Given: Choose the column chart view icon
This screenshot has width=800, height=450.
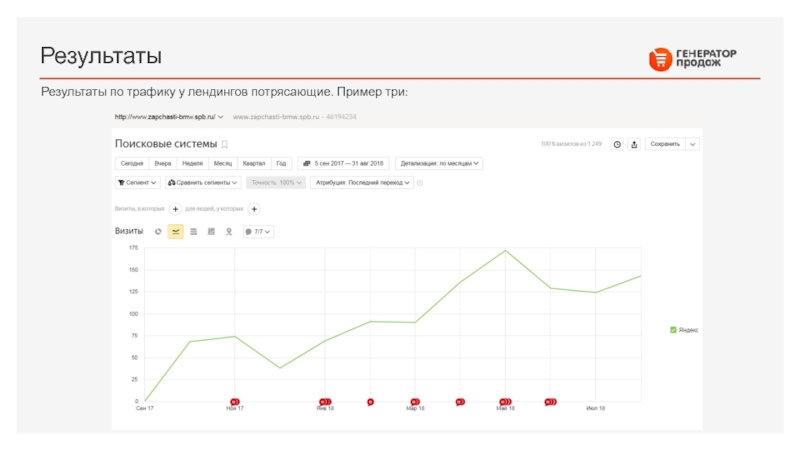Looking at the screenshot, I should point(211,231).
